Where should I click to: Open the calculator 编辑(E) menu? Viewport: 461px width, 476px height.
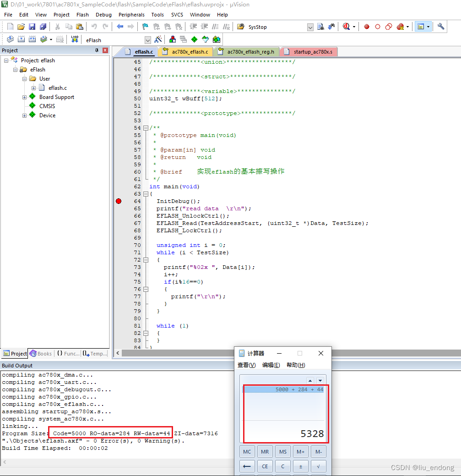point(271,365)
